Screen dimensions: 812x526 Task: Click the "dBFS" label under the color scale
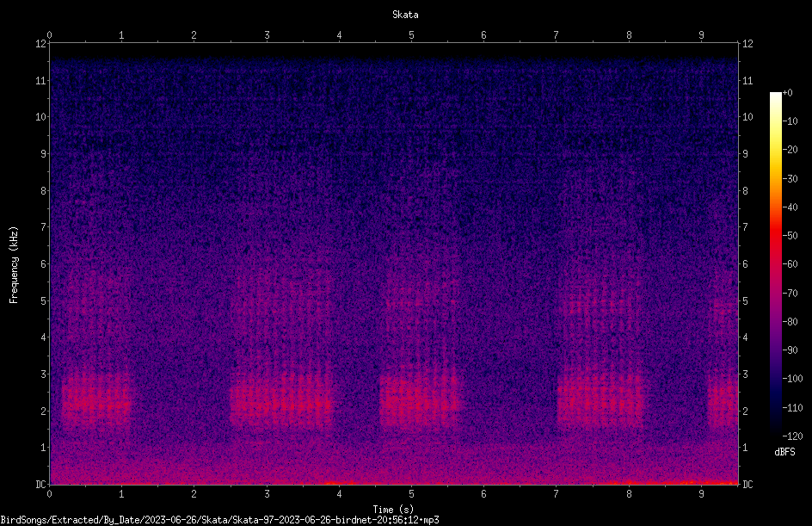[x=784, y=452]
